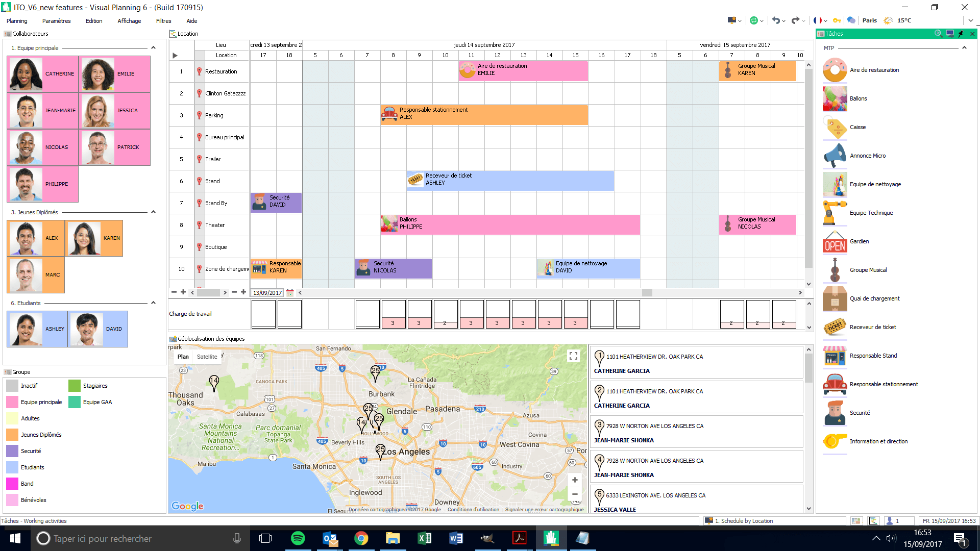Pin the Tâches panel with the pin toggle
Image resolution: width=980 pixels, height=551 pixels.
pyautogui.click(x=961, y=34)
